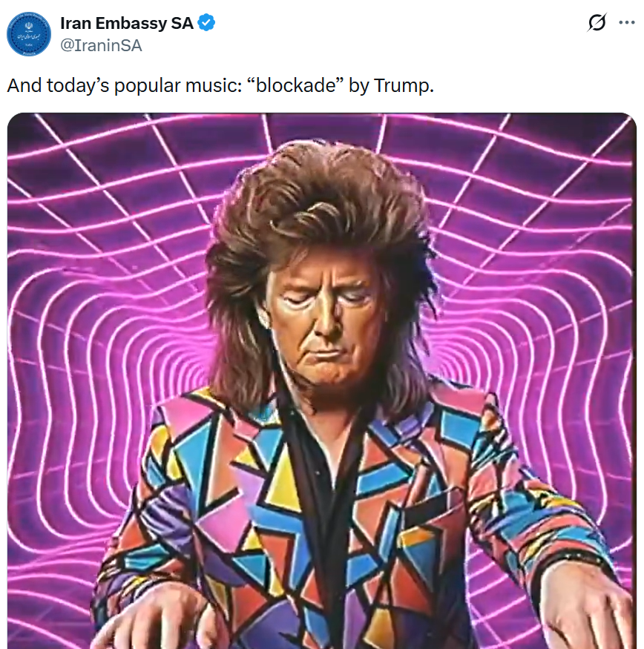Click the Iran Embassy SA display name

[x=127, y=23]
